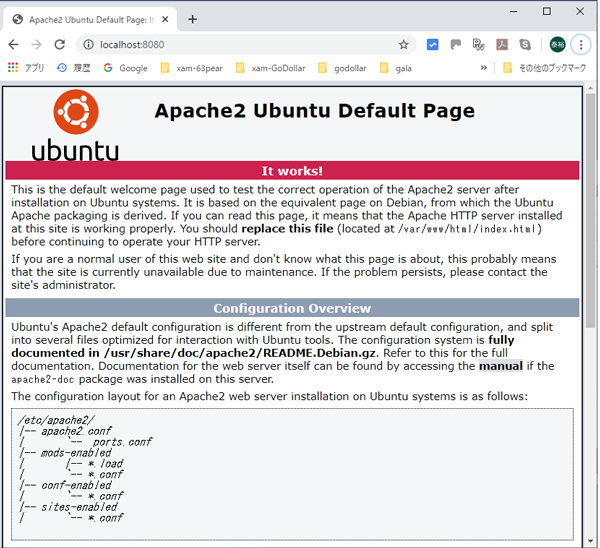Close the Chrome window
600x548 pixels.
[580, 11]
